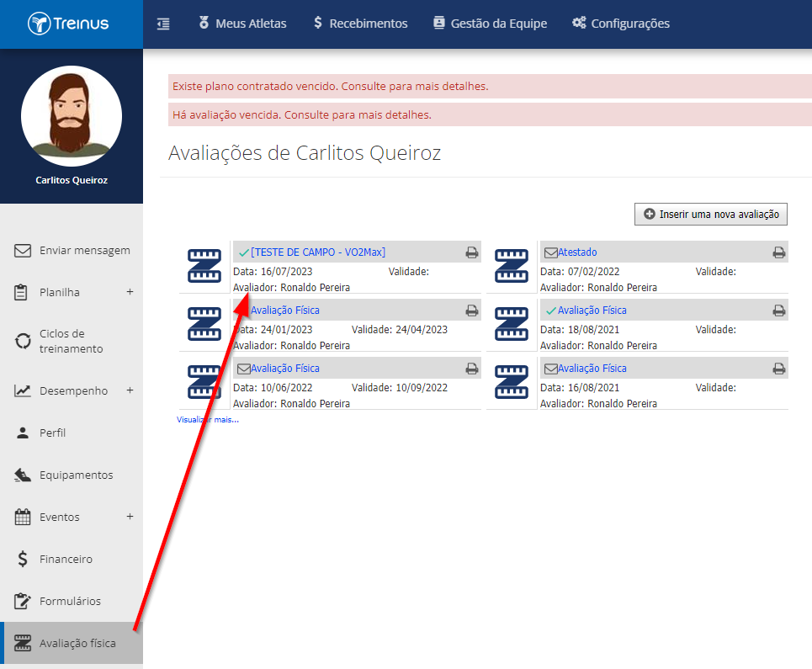812x669 pixels.
Task: Print the TESTE DE CAMPO VO2Max evaluation
Action: (471, 252)
